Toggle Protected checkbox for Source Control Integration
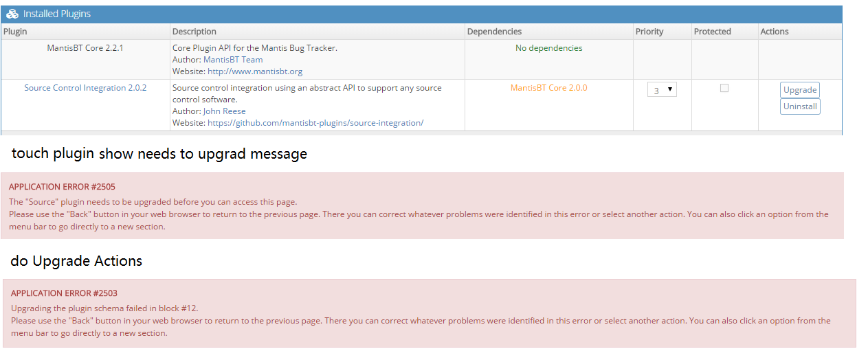The width and height of the screenshot is (868, 362). click(724, 88)
